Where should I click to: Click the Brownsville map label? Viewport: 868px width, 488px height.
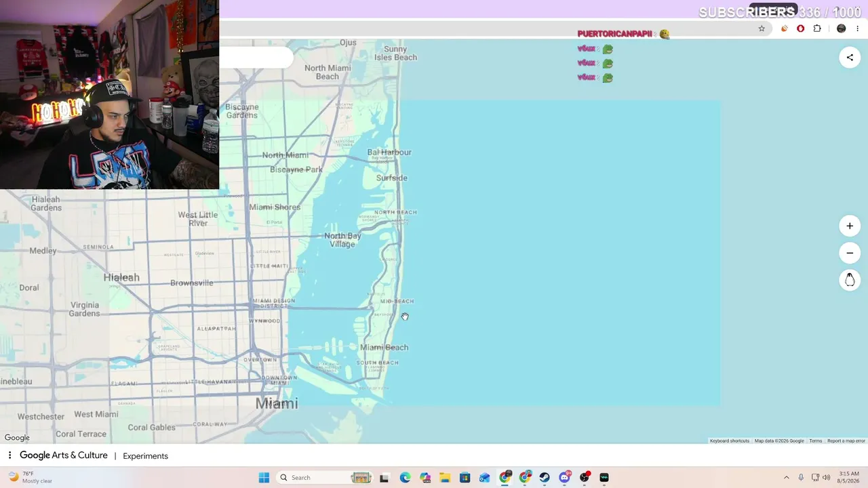click(x=191, y=283)
